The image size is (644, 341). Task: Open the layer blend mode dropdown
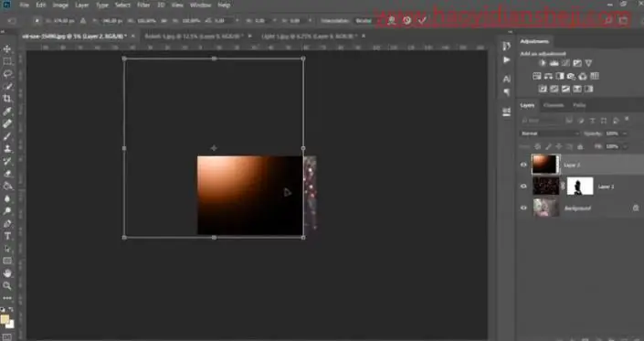point(550,133)
